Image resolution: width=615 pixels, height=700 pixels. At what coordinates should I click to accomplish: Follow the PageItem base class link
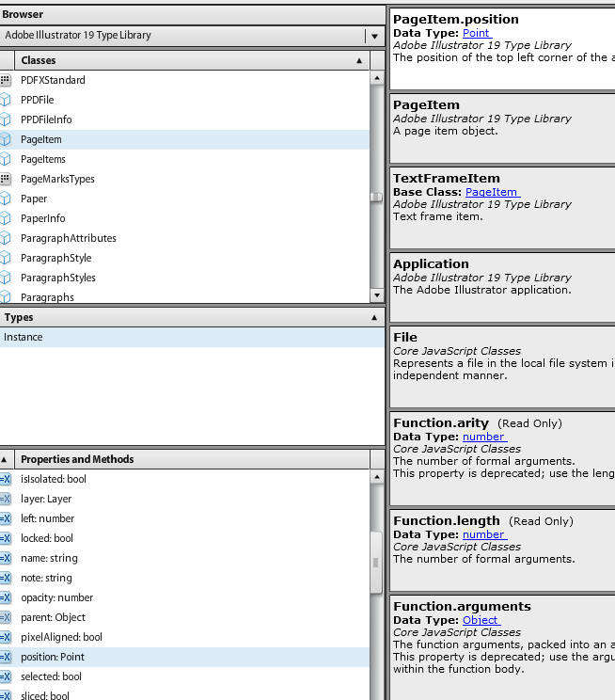point(492,192)
